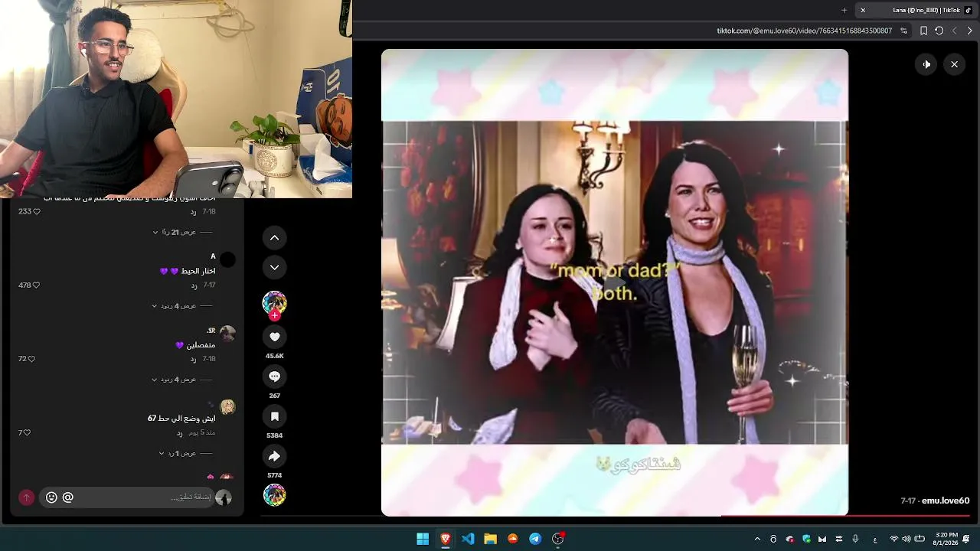Image resolution: width=980 pixels, height=551 pixels.
Task: Open the battery status icon in tray
Action: click(x=920, y=539)
